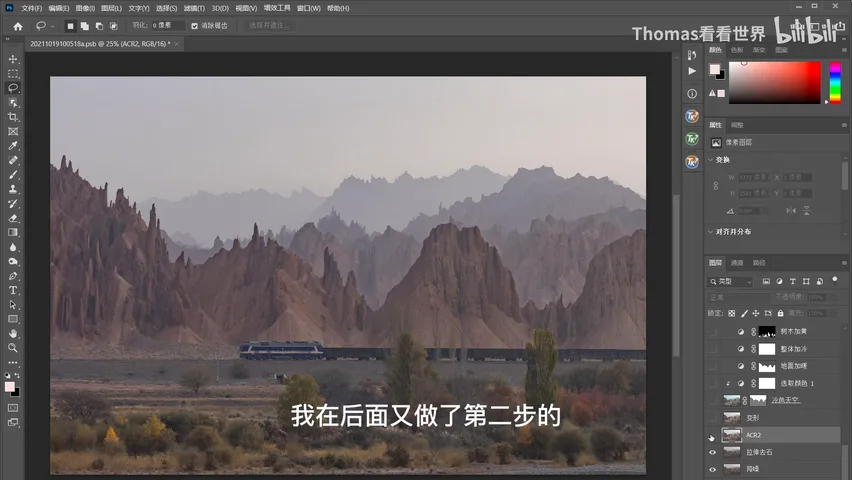852x480 pixels.
Task: Show the 冷色天空 layer
Action: (x=712, y=401)
